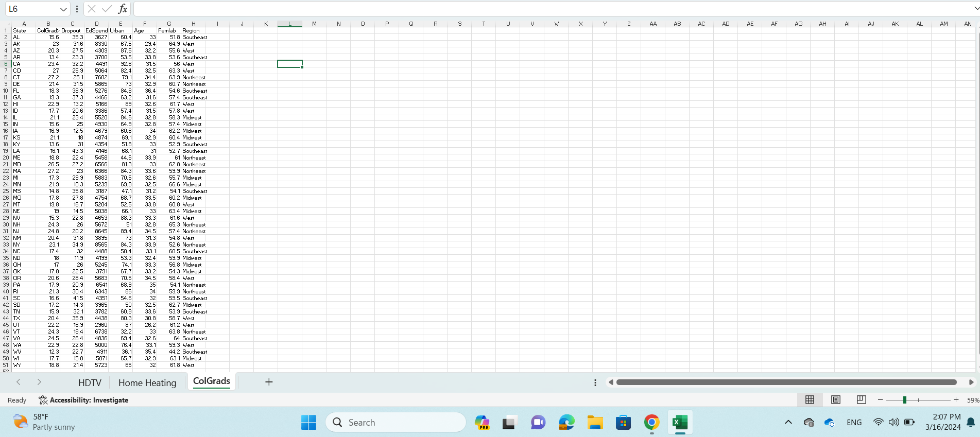Click the "Dropout" header cell
The image size is (980, 437).
(71, 30)
